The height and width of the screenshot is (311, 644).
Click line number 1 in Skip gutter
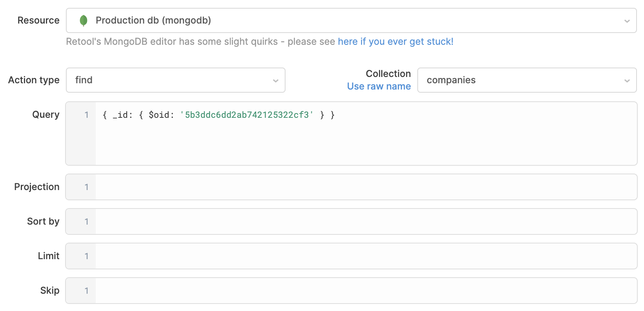click(87, 291)
